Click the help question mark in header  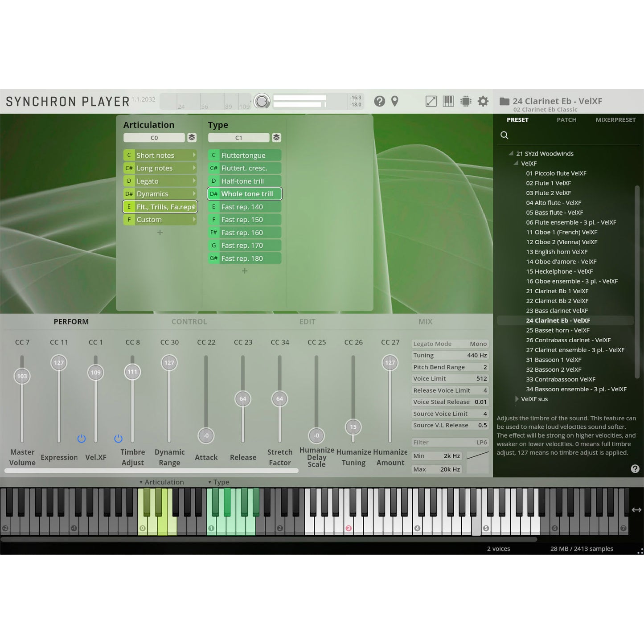(x=379, y=101)
